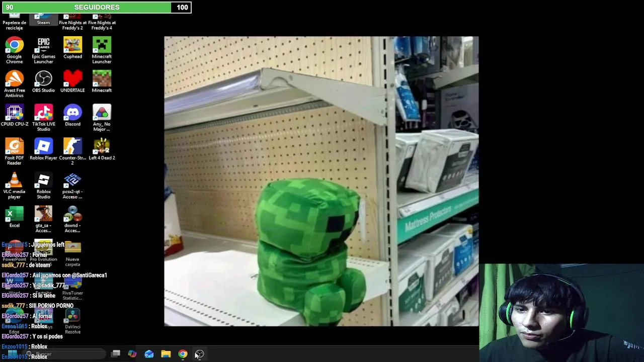Click the OBS Studio taskbar icon
The image size is (644, 362).
[199, 354]
